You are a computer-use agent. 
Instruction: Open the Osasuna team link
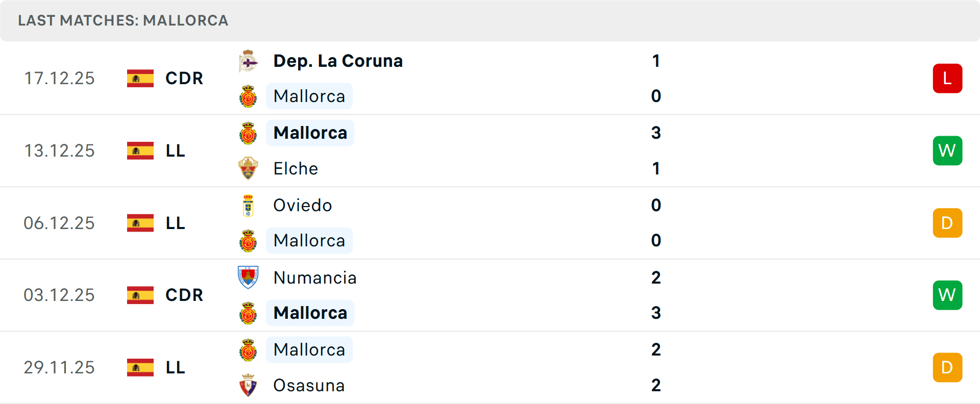pos(309,386)
